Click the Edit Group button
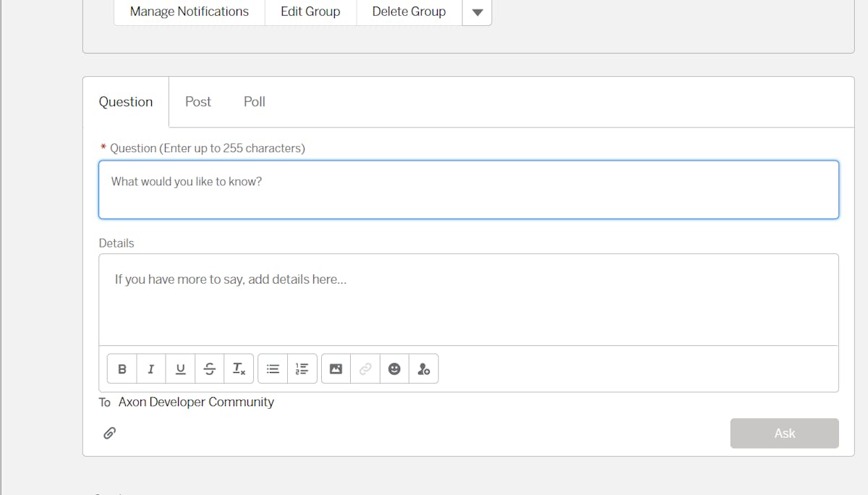The image size is (868, 495). [x=310, y=12]
